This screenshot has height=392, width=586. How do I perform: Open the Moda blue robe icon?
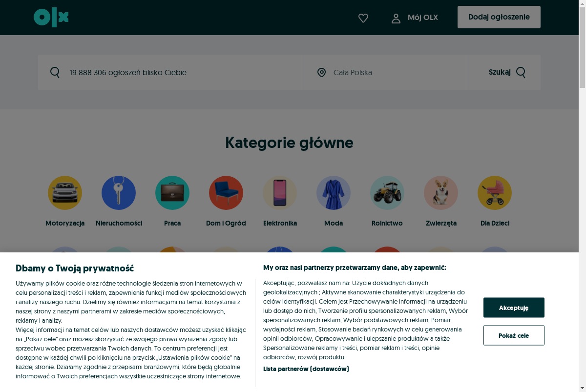[x=334, y=193]
